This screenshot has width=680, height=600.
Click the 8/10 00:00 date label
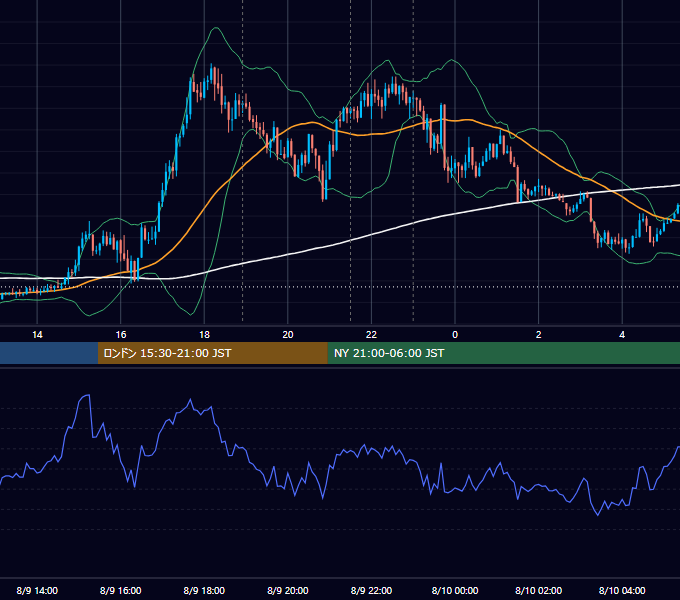click(x=455, y=590)
